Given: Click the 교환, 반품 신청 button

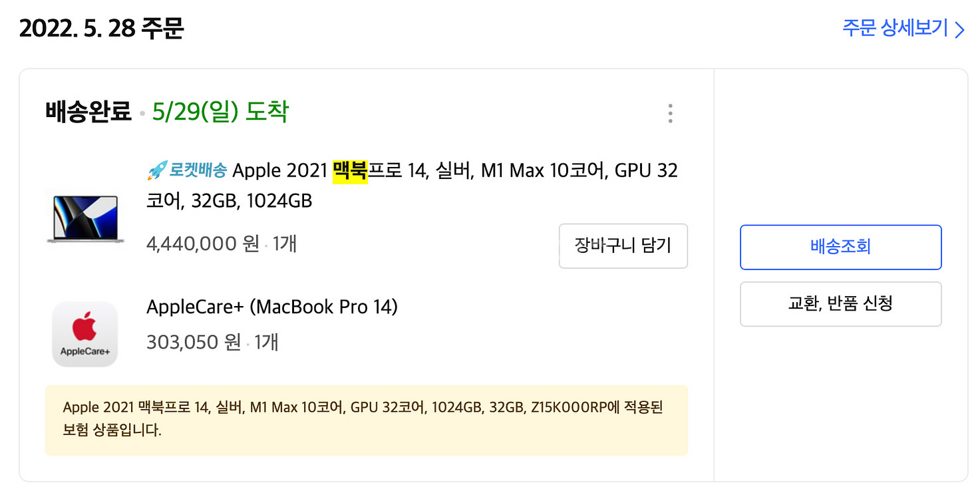Looking at the screenshot, I should point(841,304).
